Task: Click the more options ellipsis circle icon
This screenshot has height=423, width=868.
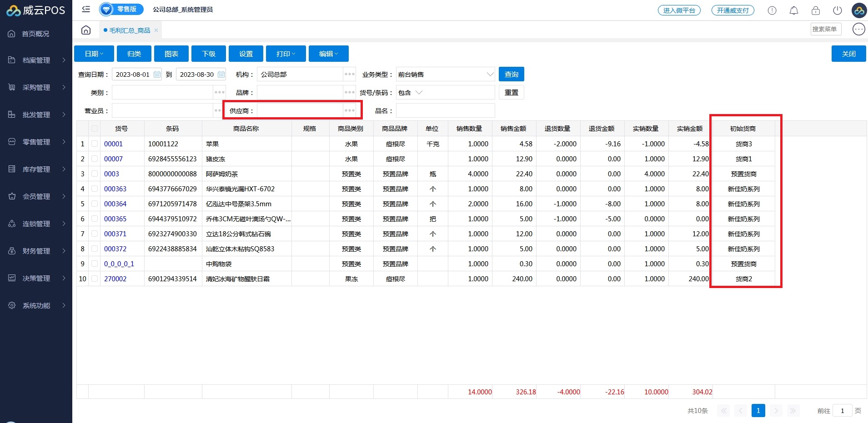Action: click(x=858, y=30)
